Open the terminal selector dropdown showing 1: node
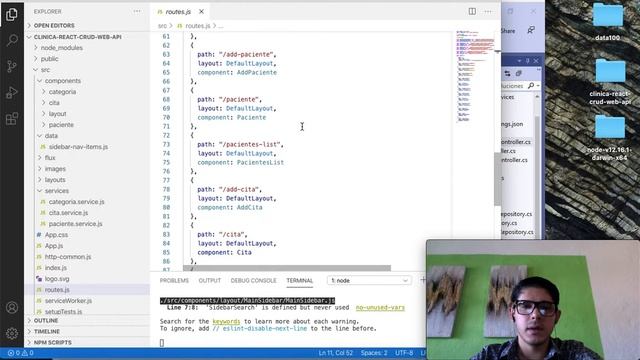The image size is (640, 360). pos(369,281)
